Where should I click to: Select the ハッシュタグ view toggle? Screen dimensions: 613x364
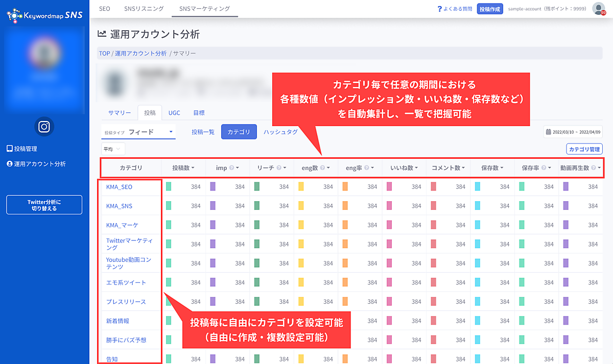[280, 132]
